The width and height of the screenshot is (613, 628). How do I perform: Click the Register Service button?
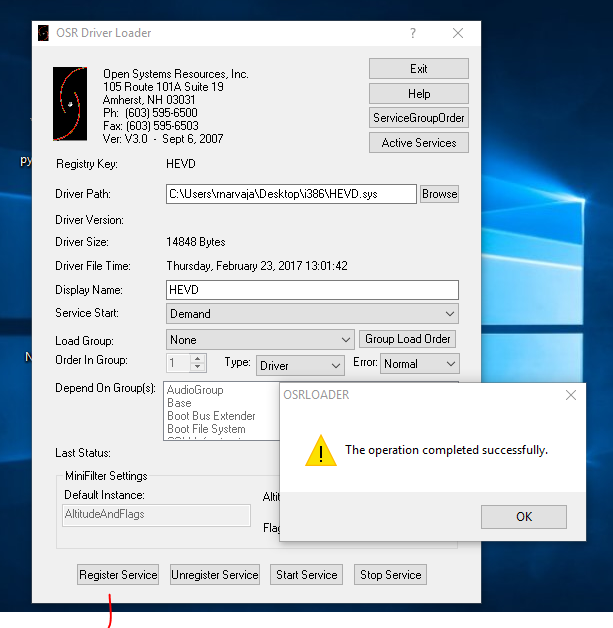tap(118, 575)
